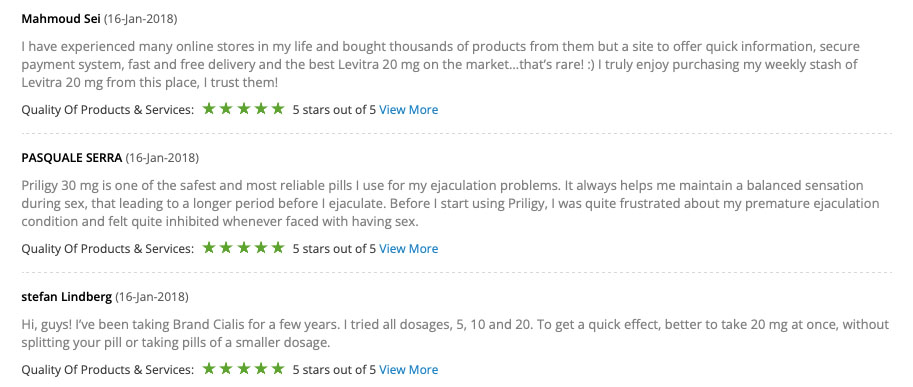Click fifth star in Mahmoud Sei's rating
The height and width of the screenshot is (387, 913).
278,108
